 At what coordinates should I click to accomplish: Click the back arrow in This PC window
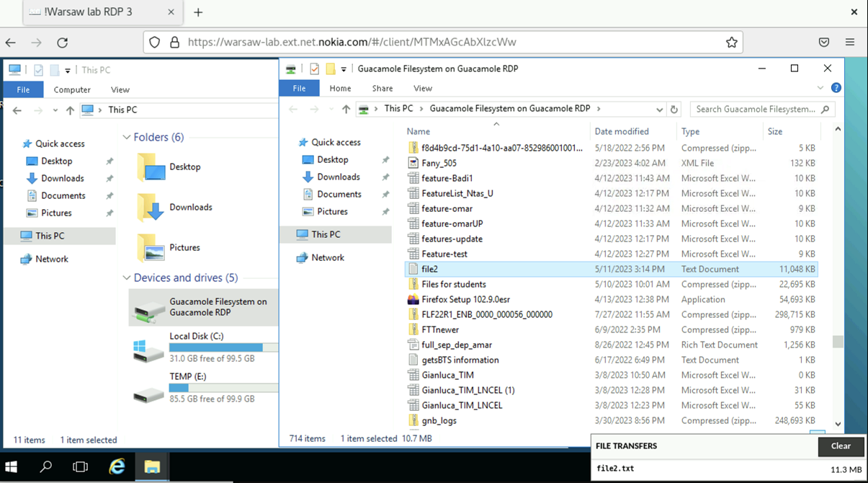tap(17, 110)
